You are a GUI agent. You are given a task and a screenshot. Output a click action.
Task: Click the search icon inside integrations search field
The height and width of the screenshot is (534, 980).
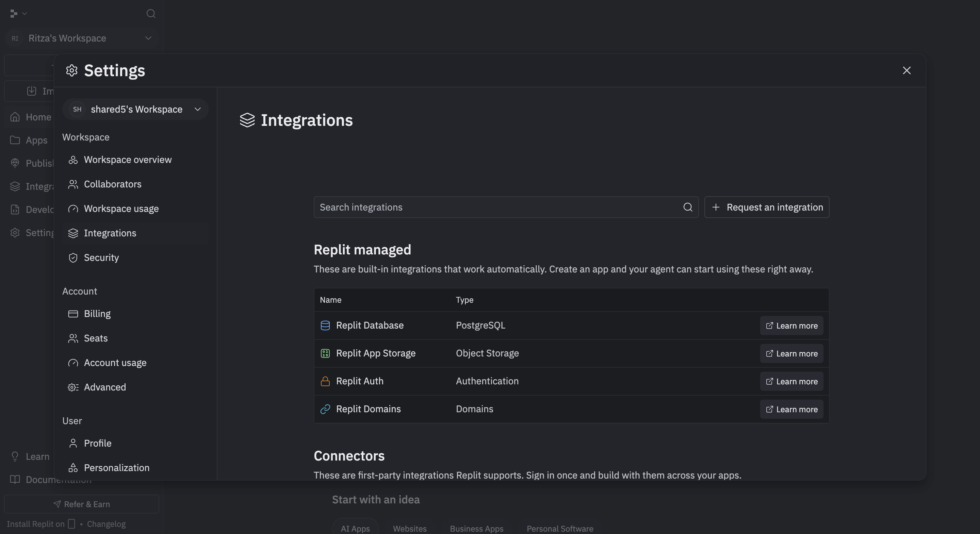(687, 207)
